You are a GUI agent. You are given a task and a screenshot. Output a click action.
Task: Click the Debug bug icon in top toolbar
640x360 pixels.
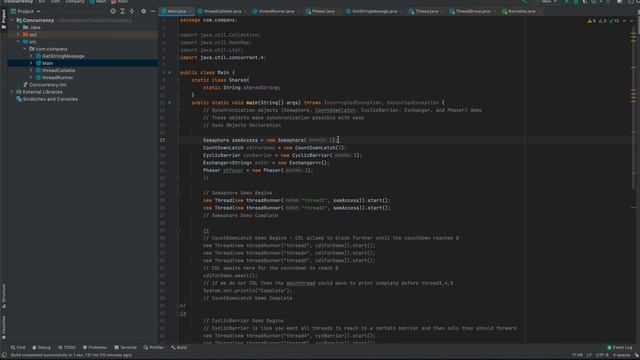point(576,2)
